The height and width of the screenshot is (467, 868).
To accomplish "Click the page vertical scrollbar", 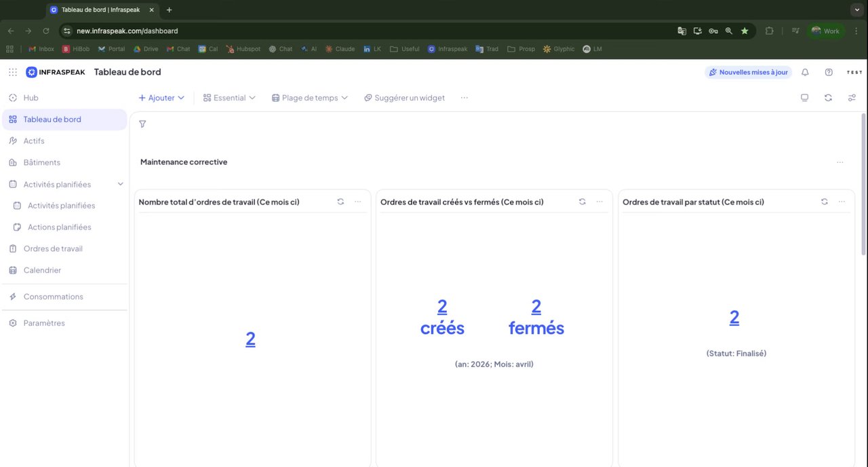I will (x=863, y=183).
